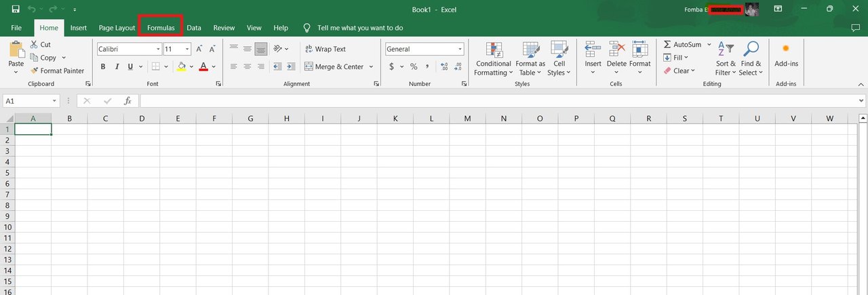Toggle Italic formatting
This screenshot has height=295, width=868.
point(117,66)
